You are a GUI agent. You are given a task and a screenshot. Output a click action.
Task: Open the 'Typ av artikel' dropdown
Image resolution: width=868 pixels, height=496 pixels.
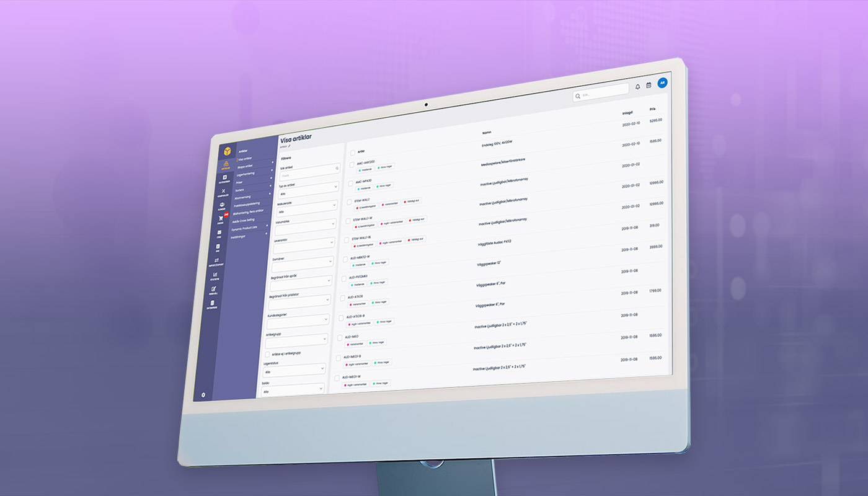click(x=308, y=186)
